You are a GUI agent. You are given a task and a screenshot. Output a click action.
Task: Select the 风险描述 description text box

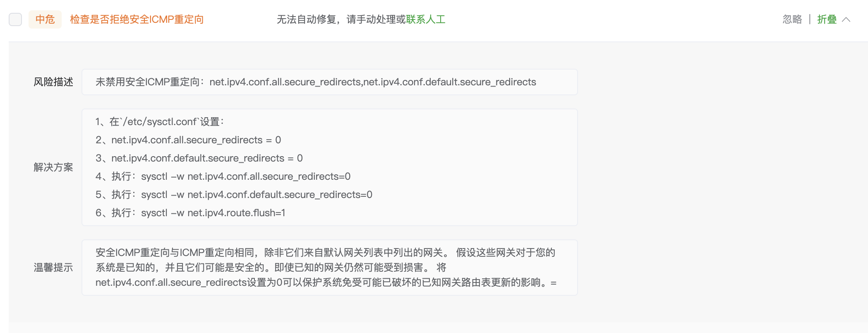click(330, 82)
